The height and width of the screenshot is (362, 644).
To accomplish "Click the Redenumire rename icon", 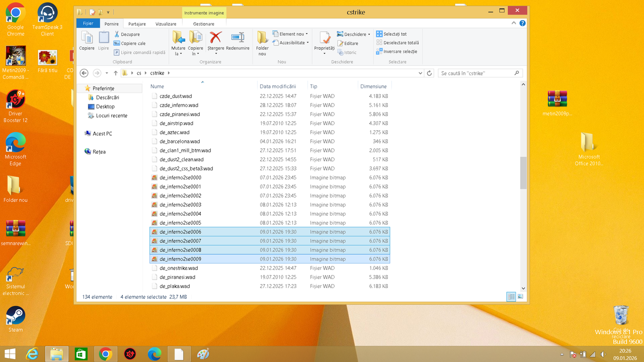I will [x=237, y=41].
